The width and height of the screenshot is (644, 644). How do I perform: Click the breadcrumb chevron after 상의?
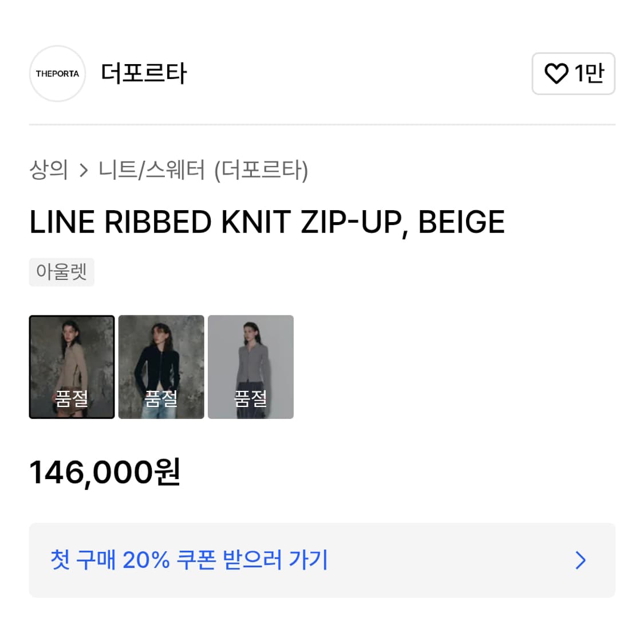[84, 171]
